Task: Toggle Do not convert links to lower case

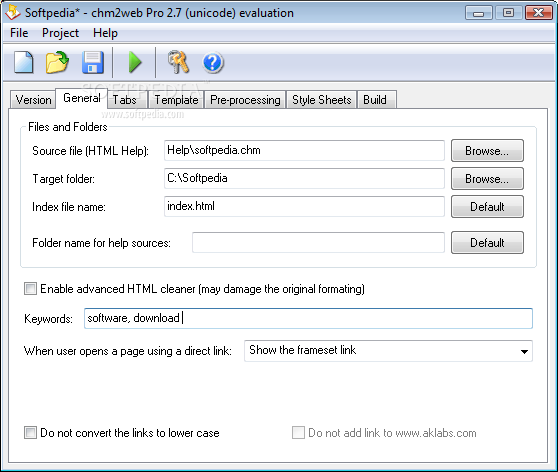Action: (x=30, y=433)
